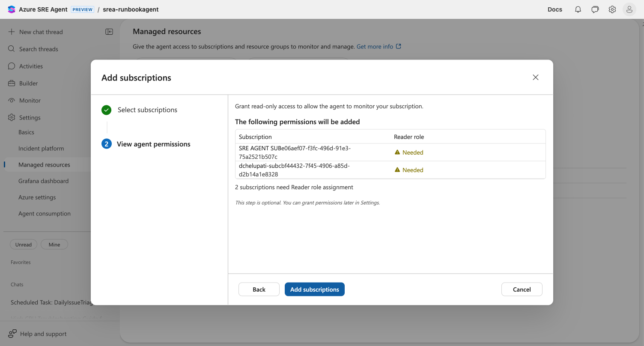Toggle the Mine filter chip
This screenshot has width=644, height=346.
coord(54,245)
